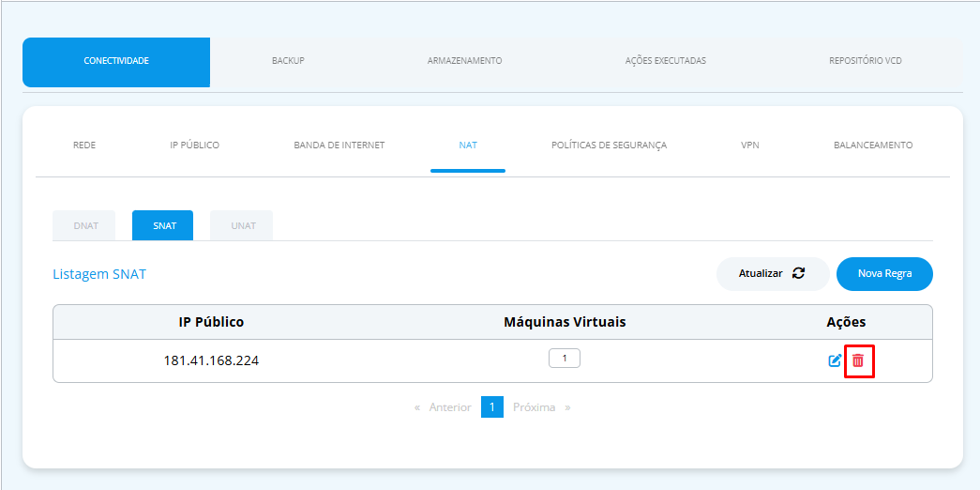Open the Balanceamento sub-tab
This screenshot has width=980, height=490.
[873, 145]
